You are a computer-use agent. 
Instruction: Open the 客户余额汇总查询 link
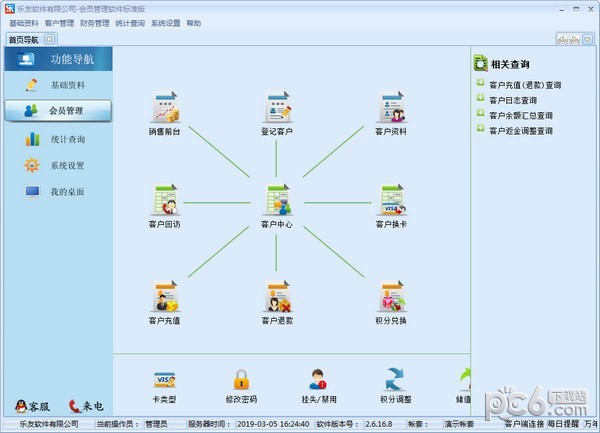(x=520, y=115)
